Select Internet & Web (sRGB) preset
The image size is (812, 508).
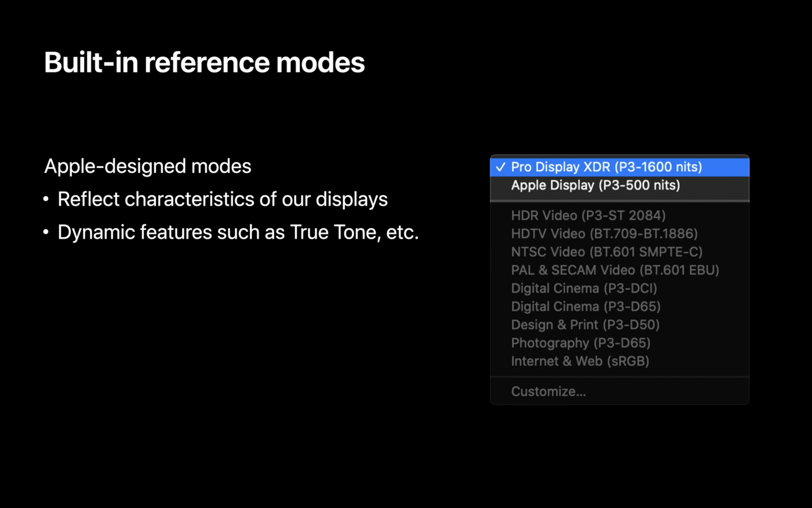(620, 361)
